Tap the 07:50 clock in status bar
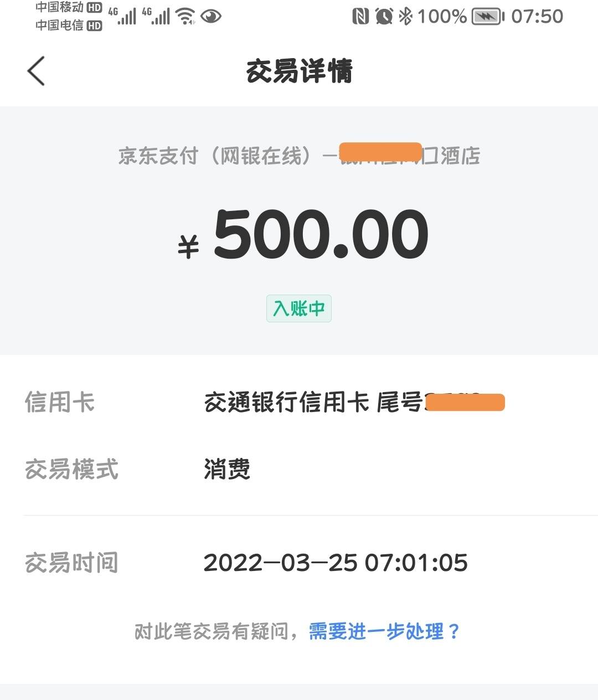This screenshot has width=598, height=700. coord(537,16)
